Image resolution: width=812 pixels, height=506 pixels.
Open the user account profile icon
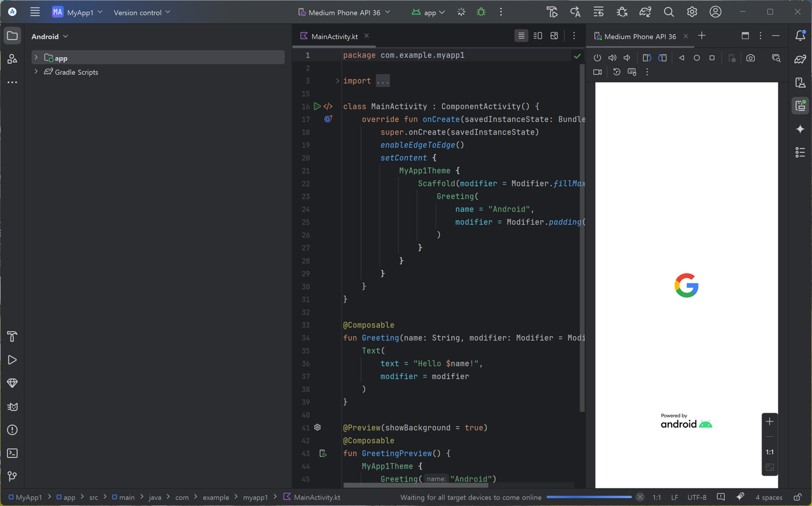coord(715,12)
